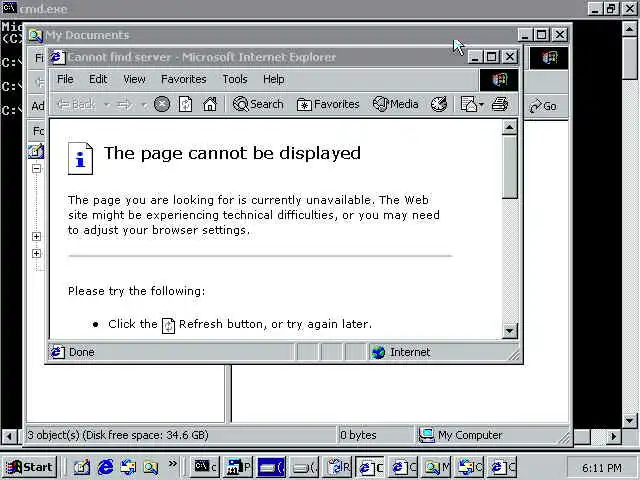
Task: Open the Start menu
Action: [x=29, y=467]
